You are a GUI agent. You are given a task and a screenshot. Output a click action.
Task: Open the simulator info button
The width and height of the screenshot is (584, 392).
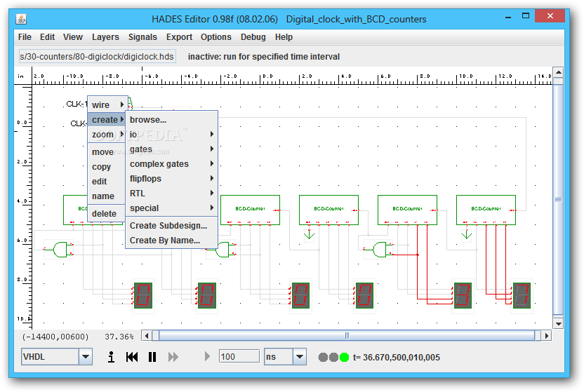(x=111, y=357)
